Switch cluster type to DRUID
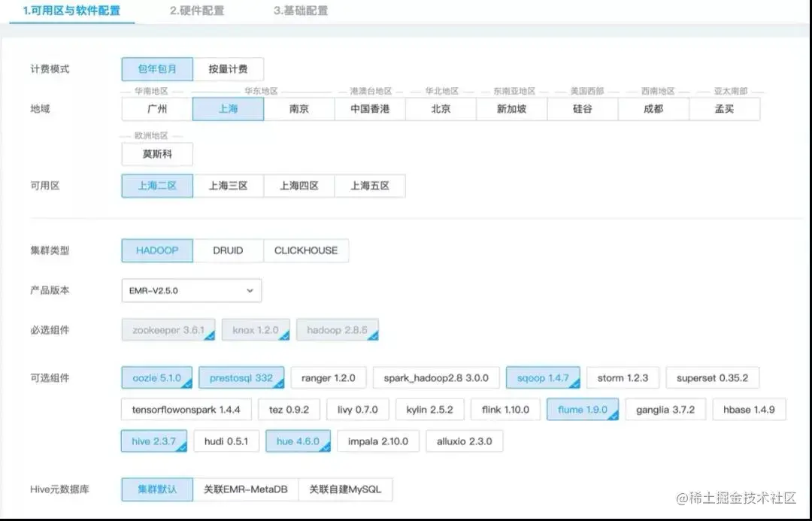The image size is (812, 521). coord(229,250)
